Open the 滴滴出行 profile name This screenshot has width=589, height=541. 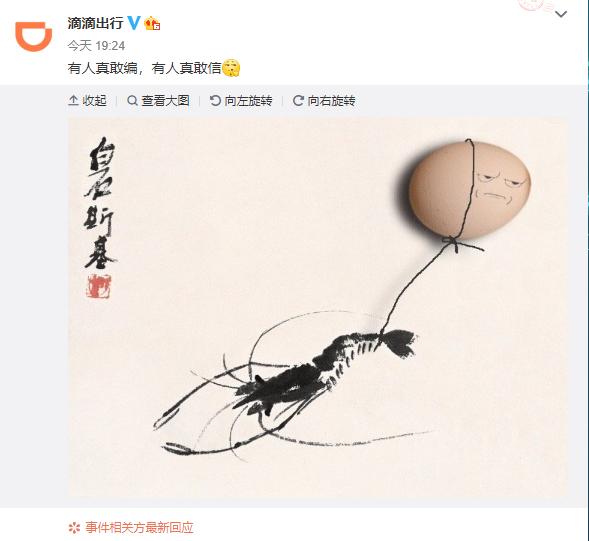95,23
